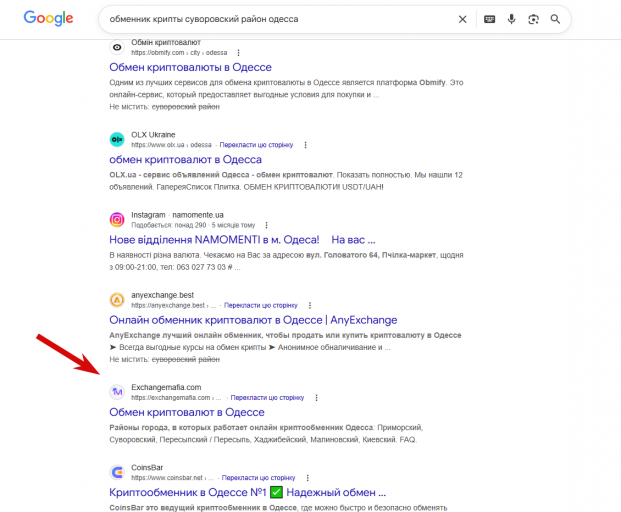Image resolution: width=621 pixels, height=512 pixels.
Task: Open more options for anyexchange.best result
Action: 310,305
